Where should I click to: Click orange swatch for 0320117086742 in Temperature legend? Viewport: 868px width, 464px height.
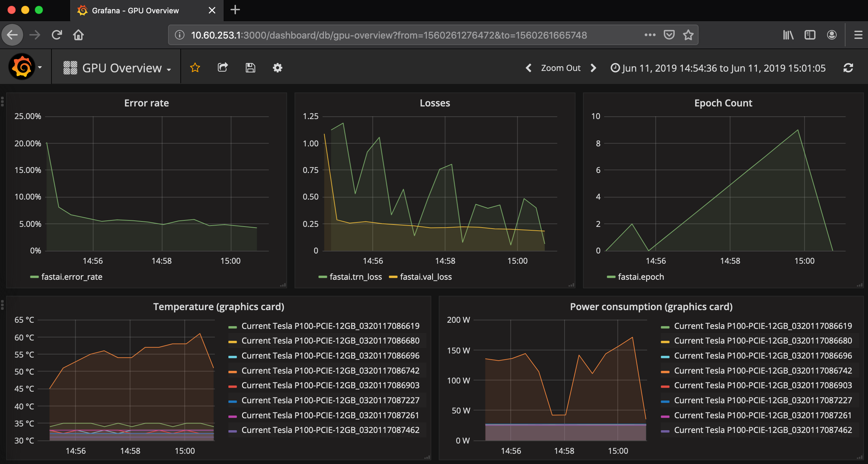click(x=233, y=372)
